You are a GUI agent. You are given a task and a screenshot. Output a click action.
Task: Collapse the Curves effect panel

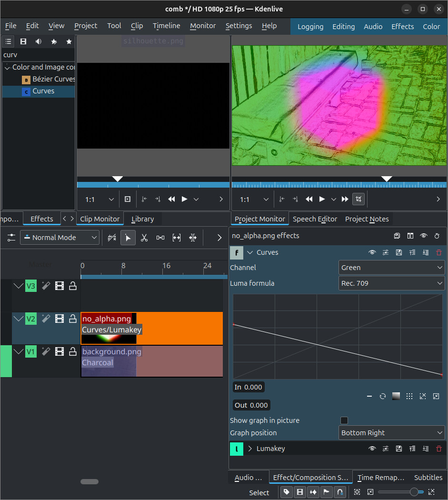pyautogui.click(x=250, y=252)
